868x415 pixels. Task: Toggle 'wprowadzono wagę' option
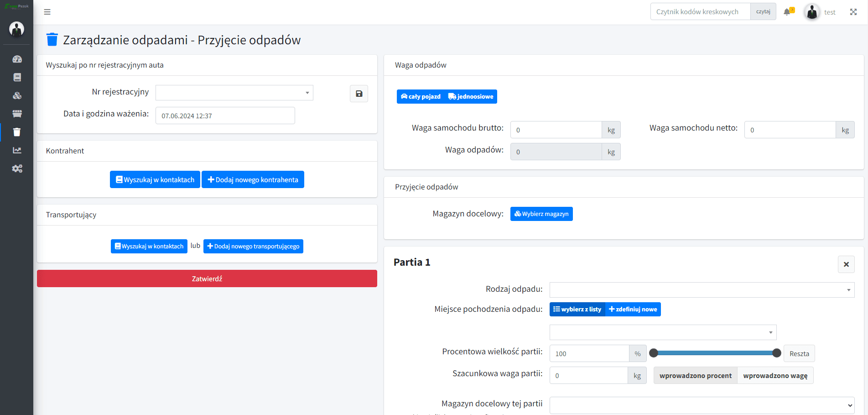(775, 376)
